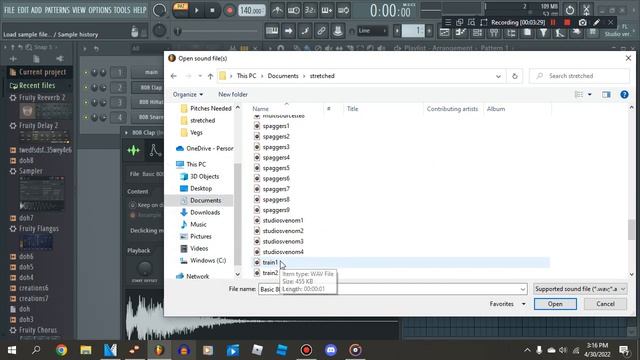This screenshot has height=360, width=640.
Task: Open the hamburger menu in the recording bar
Action: click(x=448, y=22)
